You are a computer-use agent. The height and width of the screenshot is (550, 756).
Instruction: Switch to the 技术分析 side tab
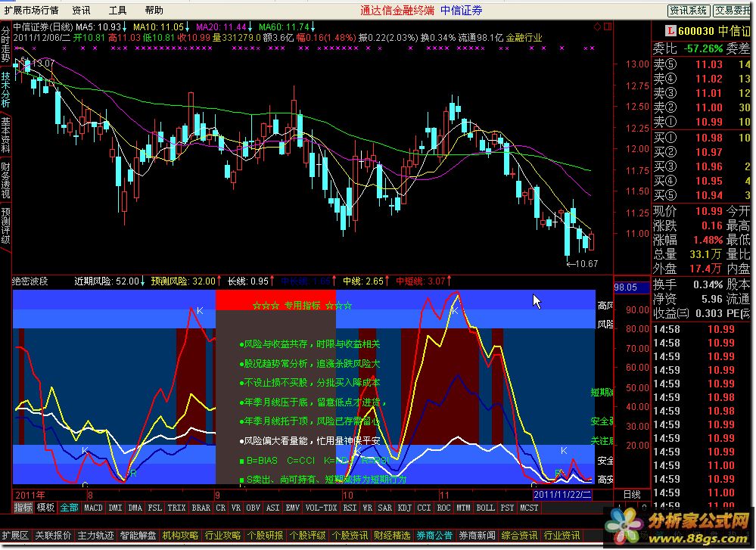click(5, 90)
